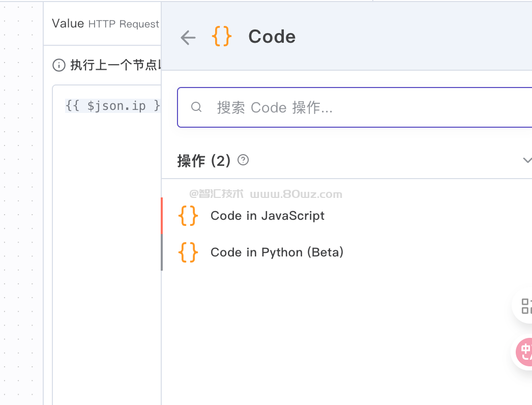Click the pink 中 translation badge
Viewport: 532px width, 405px height.
coord(525,352)
